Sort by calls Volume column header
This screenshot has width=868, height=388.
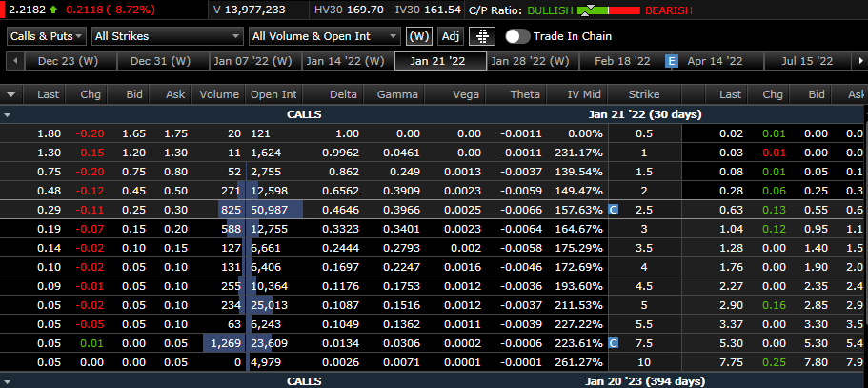(219, 94)
